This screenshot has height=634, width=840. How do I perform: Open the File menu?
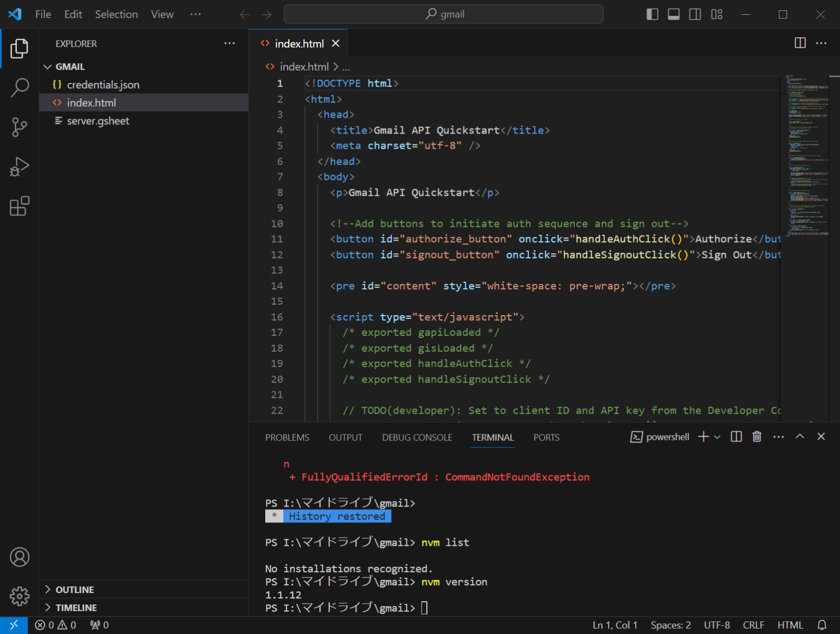click(x=43, y=14)
